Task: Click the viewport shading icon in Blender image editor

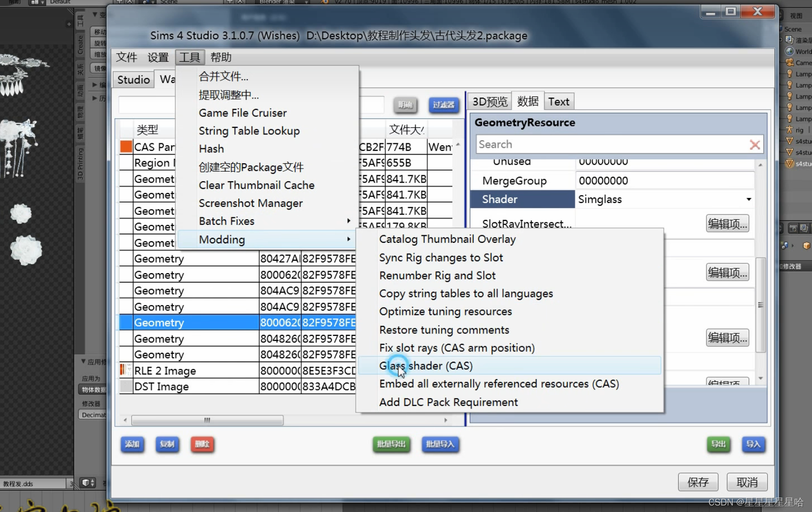Action: pos(88,483)
